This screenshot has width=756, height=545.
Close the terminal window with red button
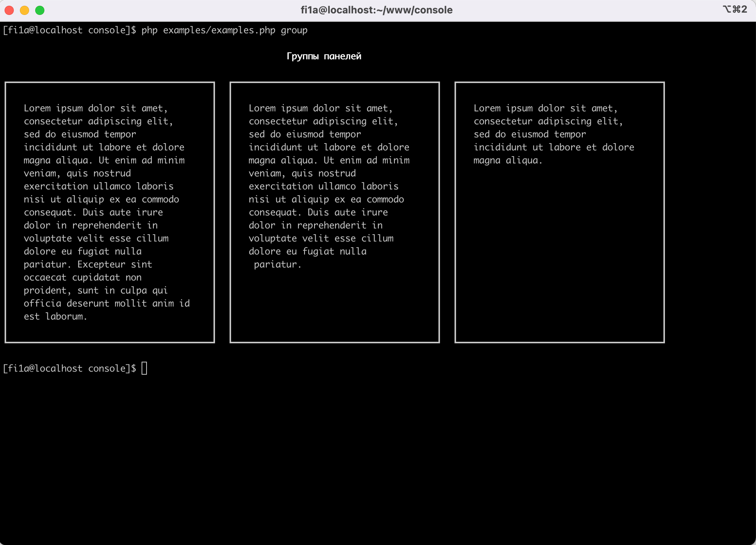click(9, 10)
